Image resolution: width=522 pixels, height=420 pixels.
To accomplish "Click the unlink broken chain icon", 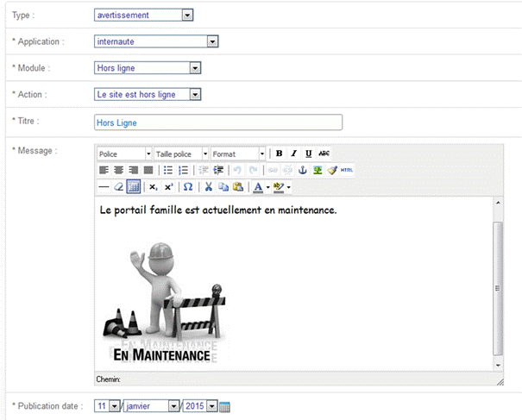I will (287, 170).
